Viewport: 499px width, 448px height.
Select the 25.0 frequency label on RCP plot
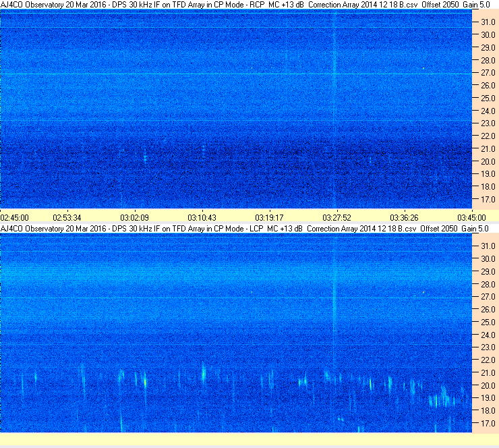coord(488,99)
